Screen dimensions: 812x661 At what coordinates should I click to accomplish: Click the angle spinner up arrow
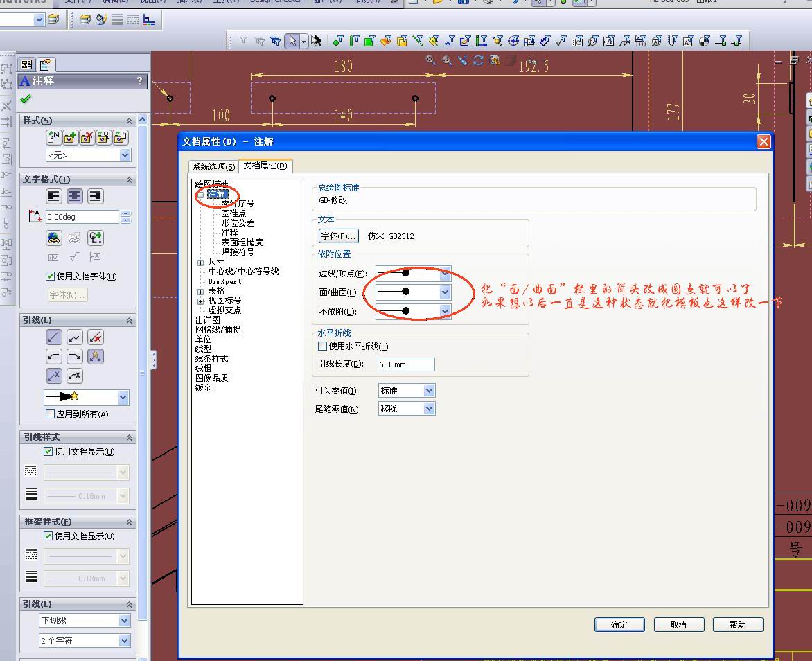pos(126,213)
